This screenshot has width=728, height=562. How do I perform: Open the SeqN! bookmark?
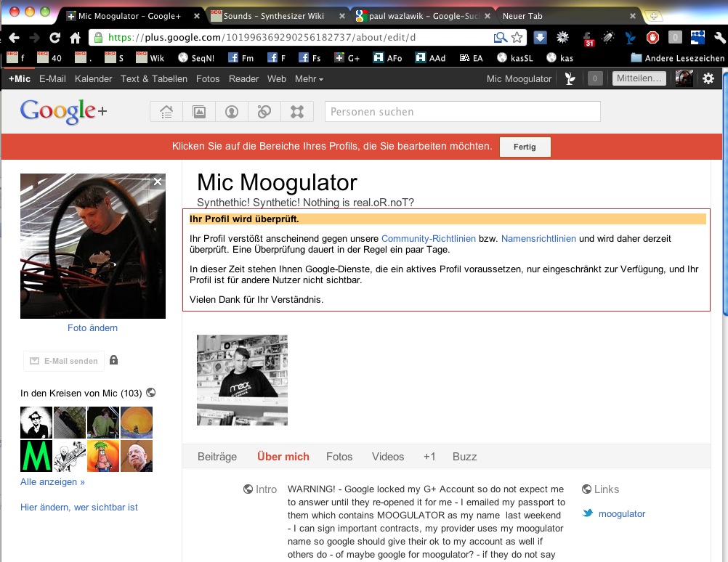pos(197,58)
